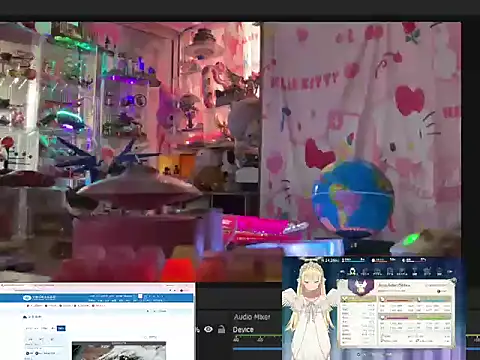
Task: Click the Device label in Audio Mixer
Action: click(x=243, y=330)
